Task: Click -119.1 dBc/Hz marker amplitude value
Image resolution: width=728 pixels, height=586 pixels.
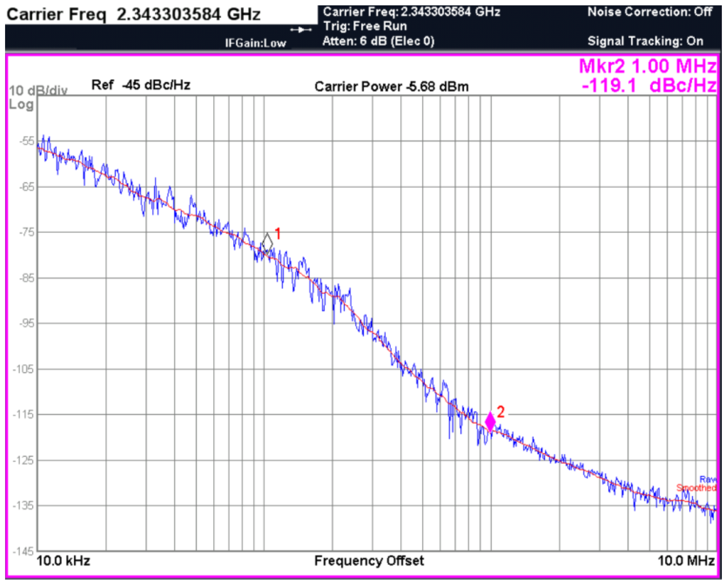Action: [x=649, y=85]
